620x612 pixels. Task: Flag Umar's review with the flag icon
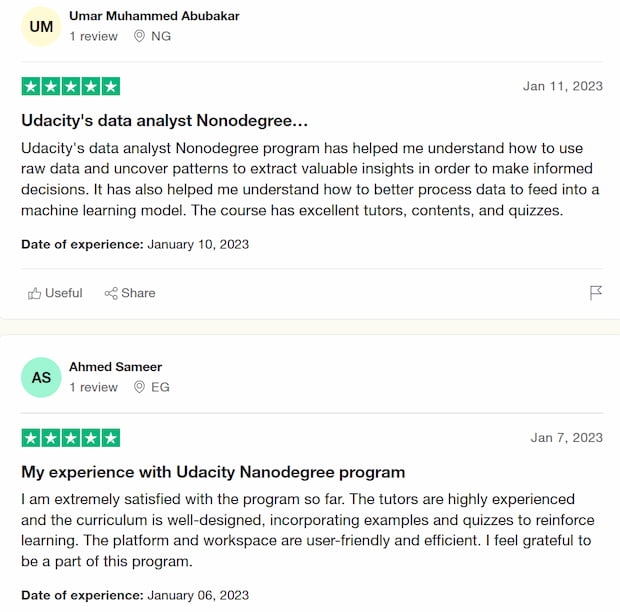click(595, 293)
